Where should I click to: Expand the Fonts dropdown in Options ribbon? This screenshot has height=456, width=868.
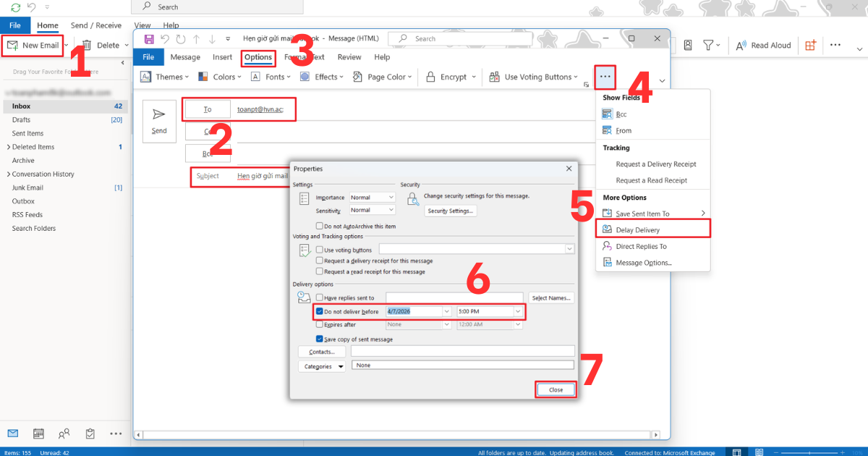pos(288,77)
